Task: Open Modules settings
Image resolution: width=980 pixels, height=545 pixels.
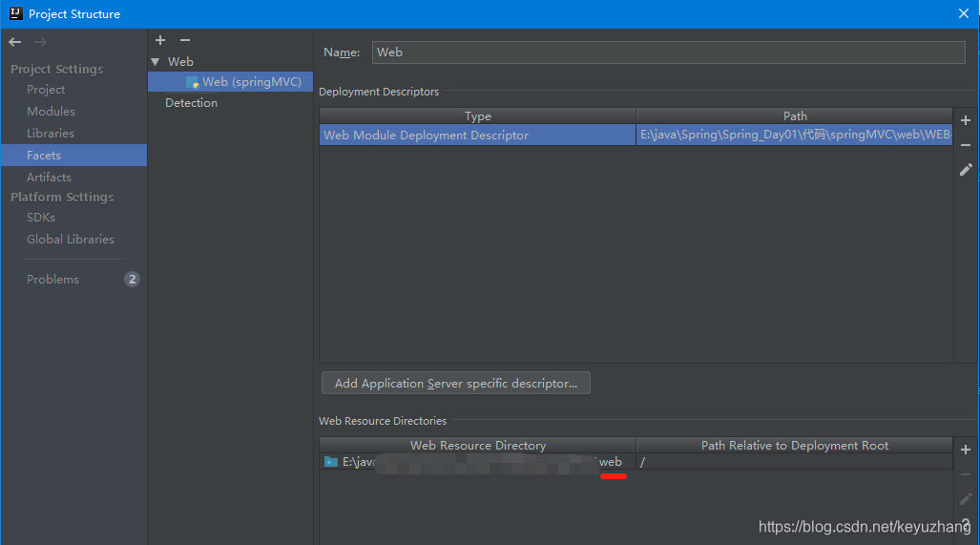Action: click(51, 112)
